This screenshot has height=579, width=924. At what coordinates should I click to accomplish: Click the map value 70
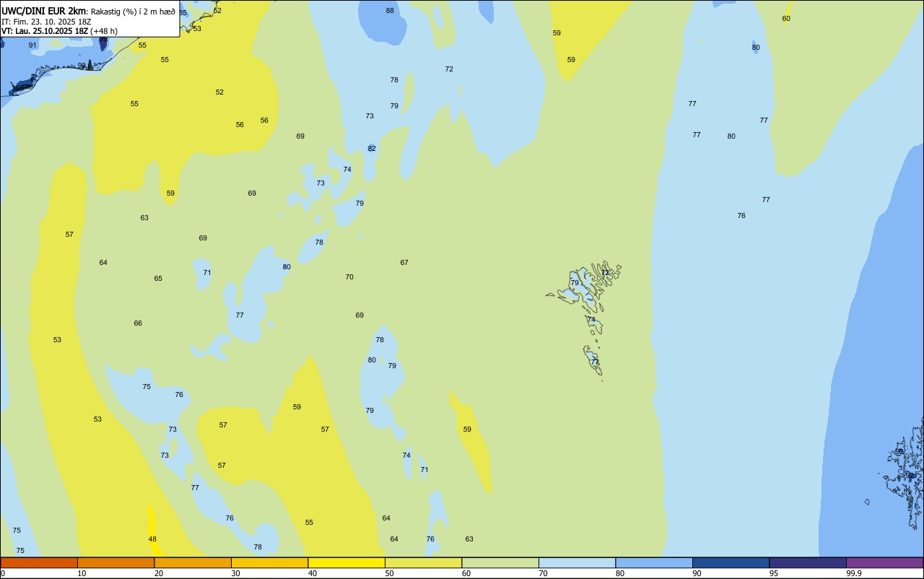(x=349, y=277)
